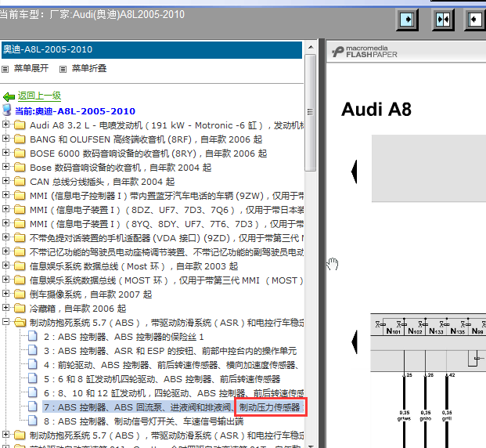The image size is (486, 448).
Task: Click folder icon of Audi A8 3.2 L
Action: coord(20,125)
